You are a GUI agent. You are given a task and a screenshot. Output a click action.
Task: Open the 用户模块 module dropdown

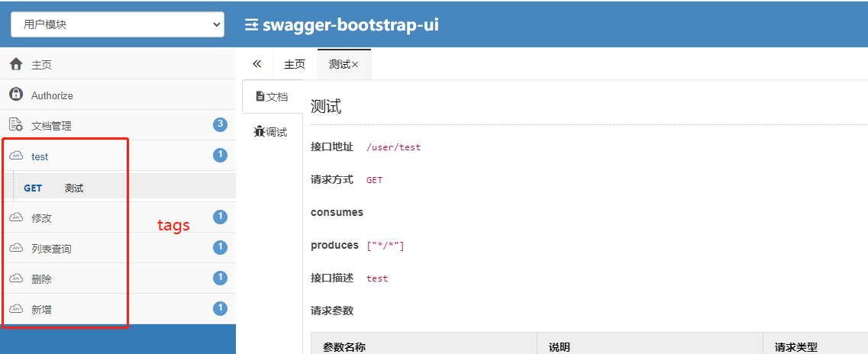pos(118,24)
